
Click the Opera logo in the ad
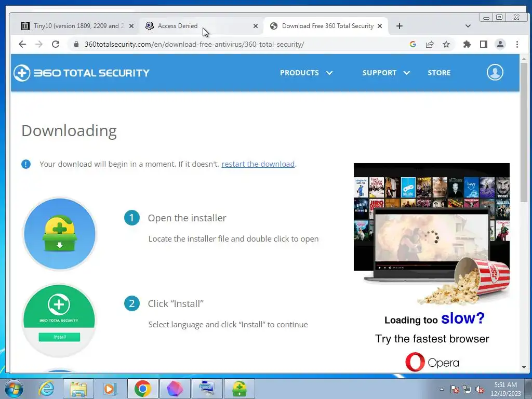coord(432,362)
